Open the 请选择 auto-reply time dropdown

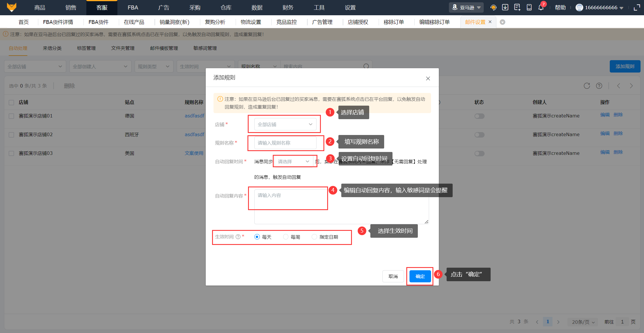point(293,161)
